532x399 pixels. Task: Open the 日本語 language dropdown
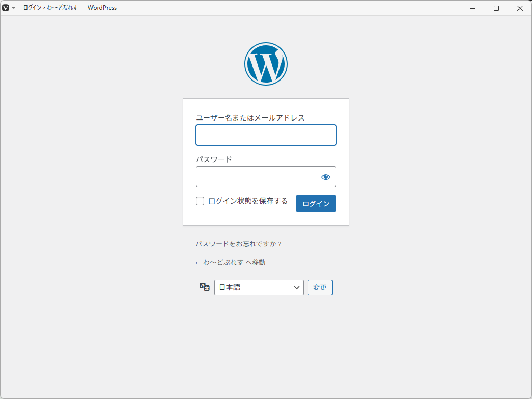259,287
